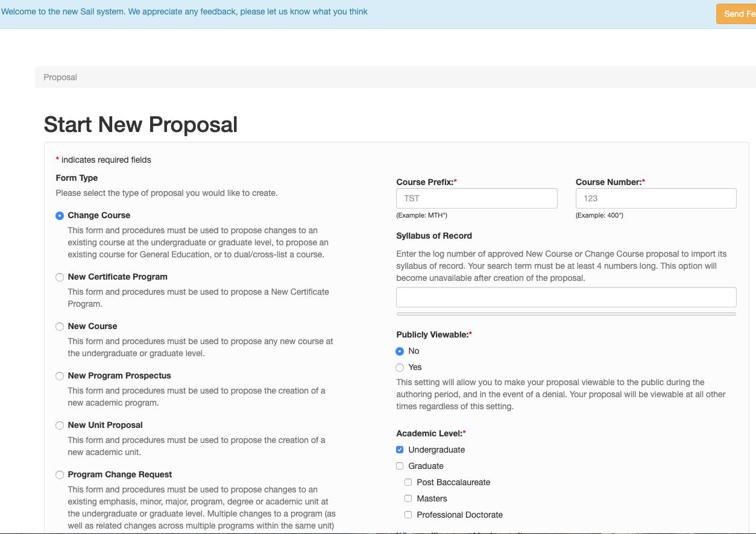Tick the Masters checkbox
The width and height of the screenshot is (756, 534).
[x=408, y=498]
